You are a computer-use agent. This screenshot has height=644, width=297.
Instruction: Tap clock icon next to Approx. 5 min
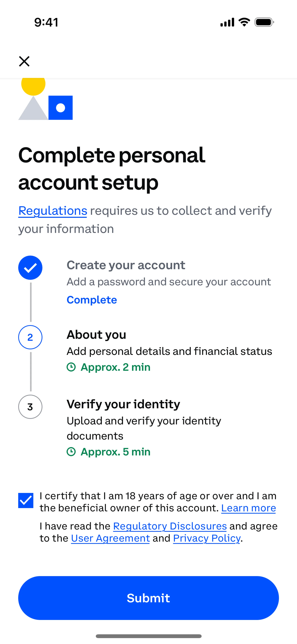tap(71, 452)
